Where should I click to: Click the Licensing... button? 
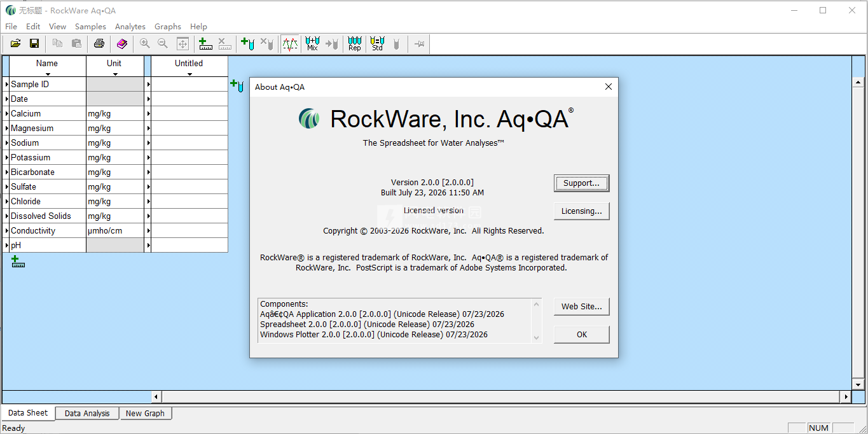click(582, 211)
